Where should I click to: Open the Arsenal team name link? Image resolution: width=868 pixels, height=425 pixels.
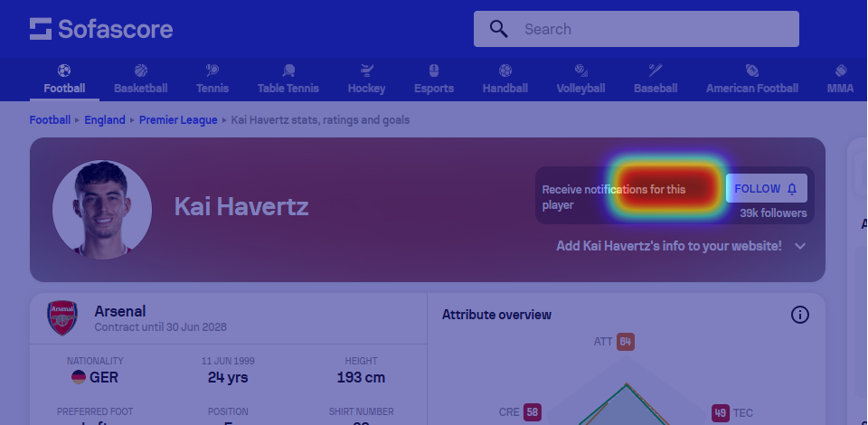pyautogui.click(x=120, y=311)
